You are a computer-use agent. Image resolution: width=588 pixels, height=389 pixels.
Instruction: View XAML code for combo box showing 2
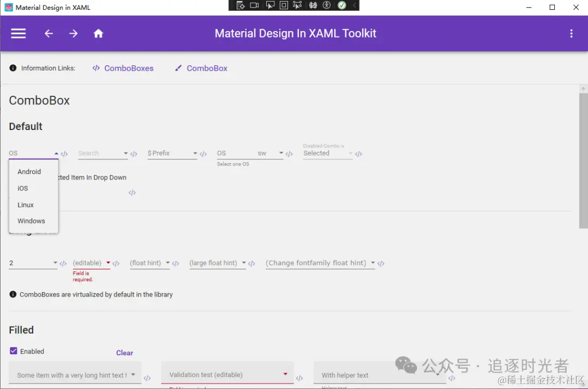click(63, 263)
